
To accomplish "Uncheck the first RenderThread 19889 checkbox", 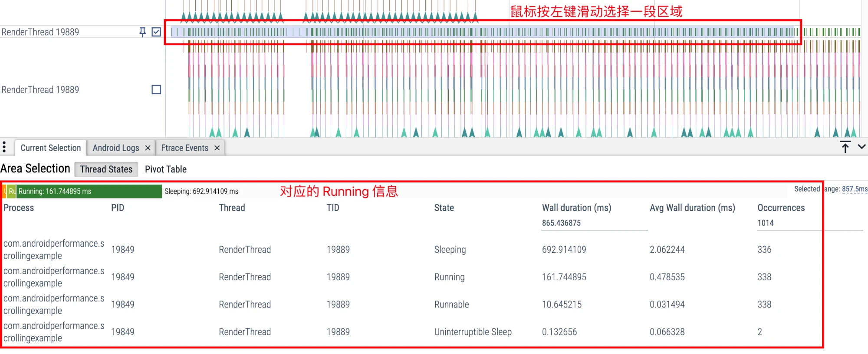I will 156,32.
